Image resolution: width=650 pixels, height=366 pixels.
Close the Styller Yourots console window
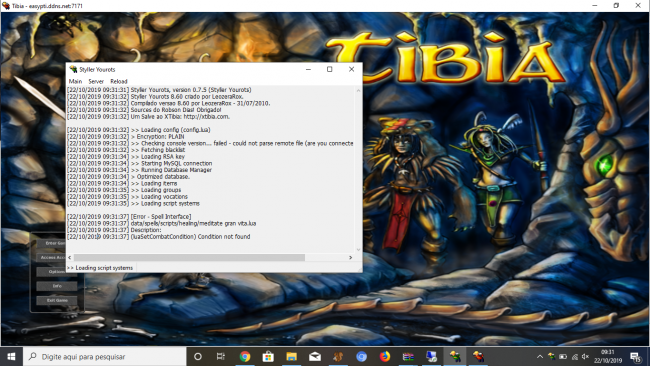click(x=352, y=69)
